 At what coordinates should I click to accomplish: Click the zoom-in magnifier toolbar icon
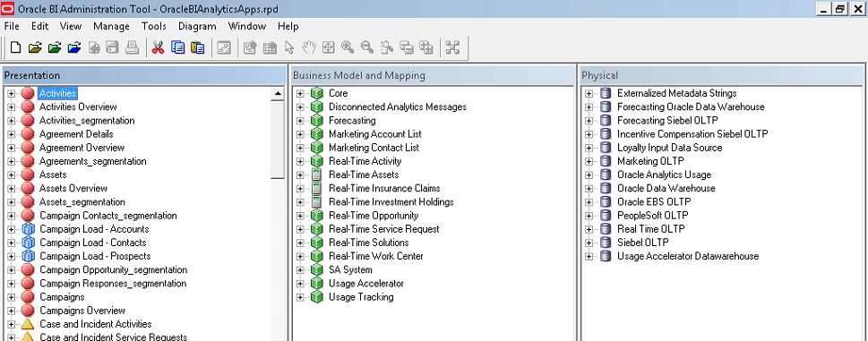pyautogui.click(x=347, y=48)
